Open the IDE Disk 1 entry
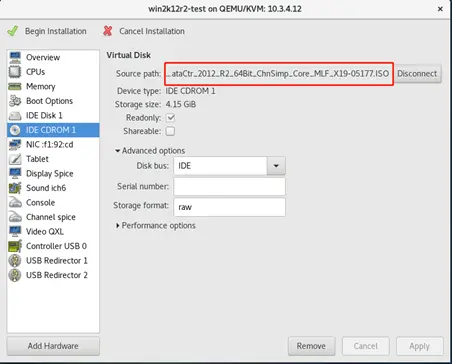The width and height of the screenshot is (452, 364). pos(53,115)
